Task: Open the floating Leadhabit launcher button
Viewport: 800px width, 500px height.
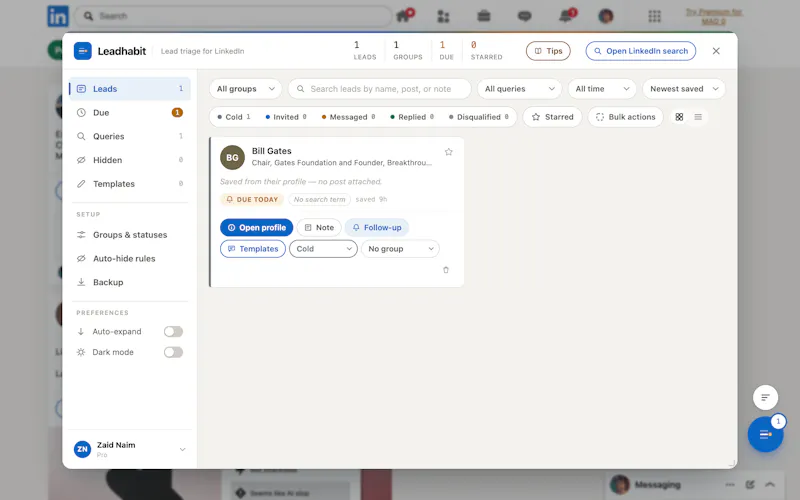Action: tap(765, 434)
